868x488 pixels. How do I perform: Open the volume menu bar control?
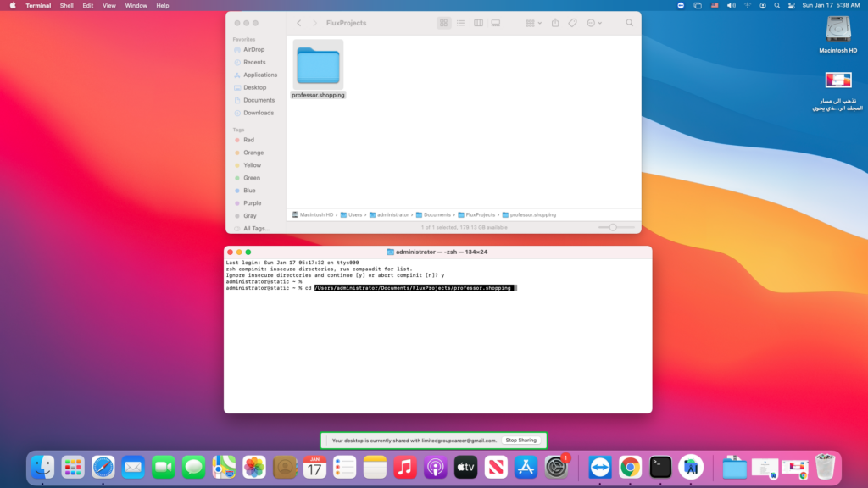pyautogui.click(x=732, y=6)
